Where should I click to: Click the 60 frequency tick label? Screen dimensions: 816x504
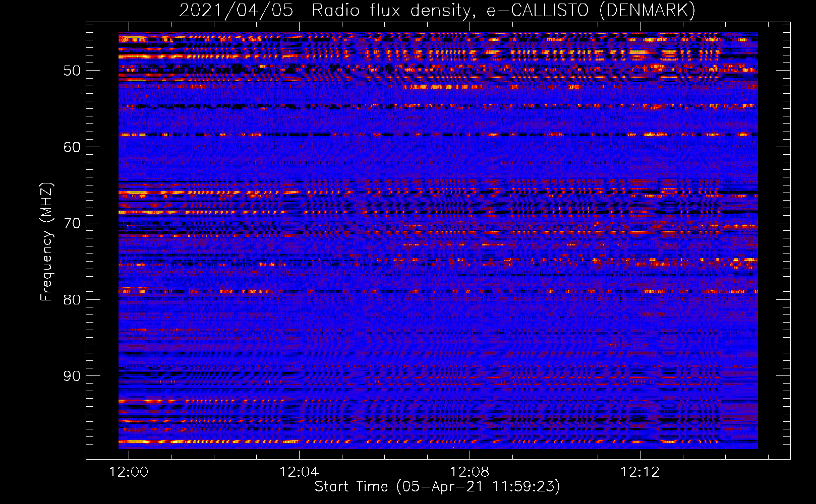tap(72, 147)
